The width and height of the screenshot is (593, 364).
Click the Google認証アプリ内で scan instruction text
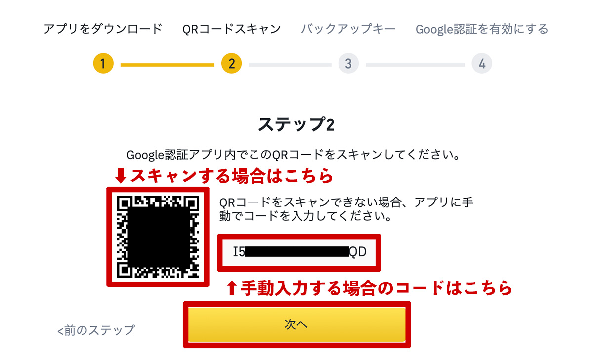coord(294,155)
